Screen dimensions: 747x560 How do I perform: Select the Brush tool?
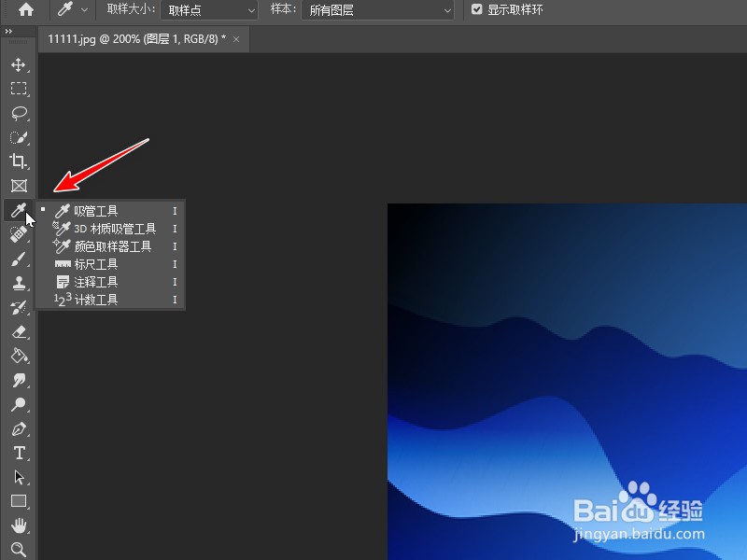click(19, 259)
